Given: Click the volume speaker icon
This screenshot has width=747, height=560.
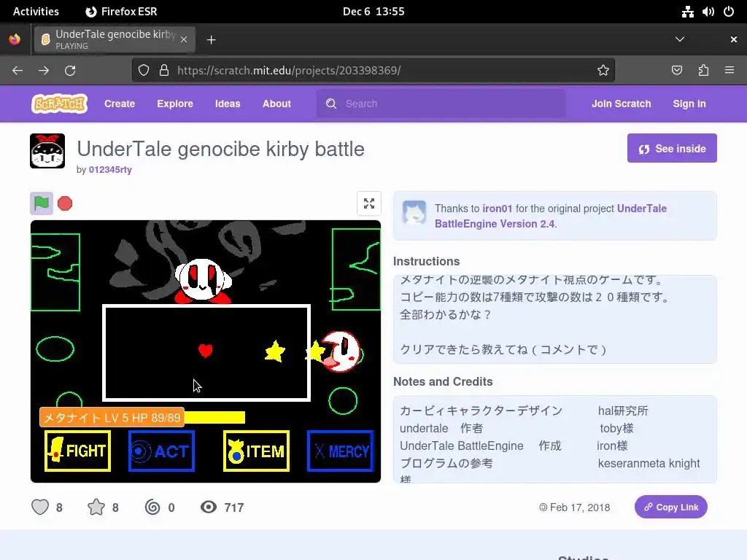Looking at the screenshot, I should click(x=708, y=12).
